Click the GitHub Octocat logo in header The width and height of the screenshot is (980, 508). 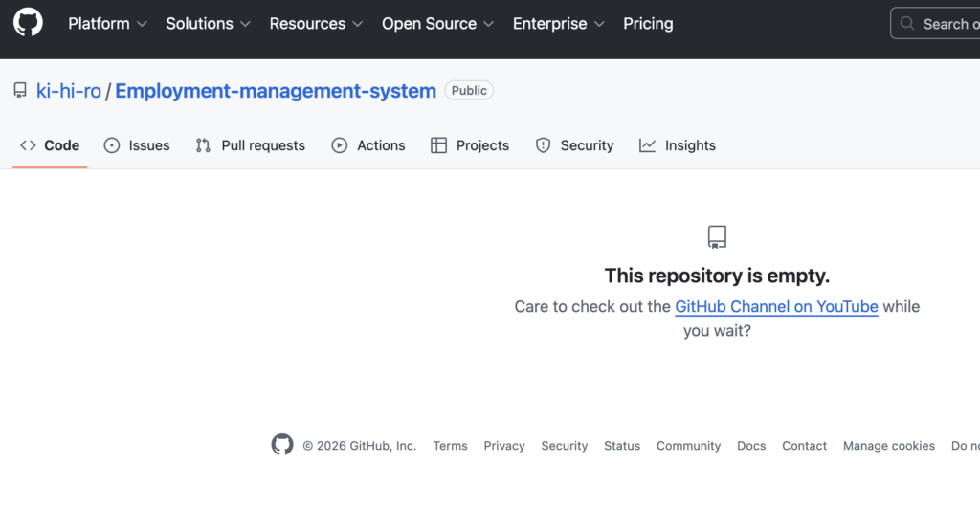pos(28,23)
